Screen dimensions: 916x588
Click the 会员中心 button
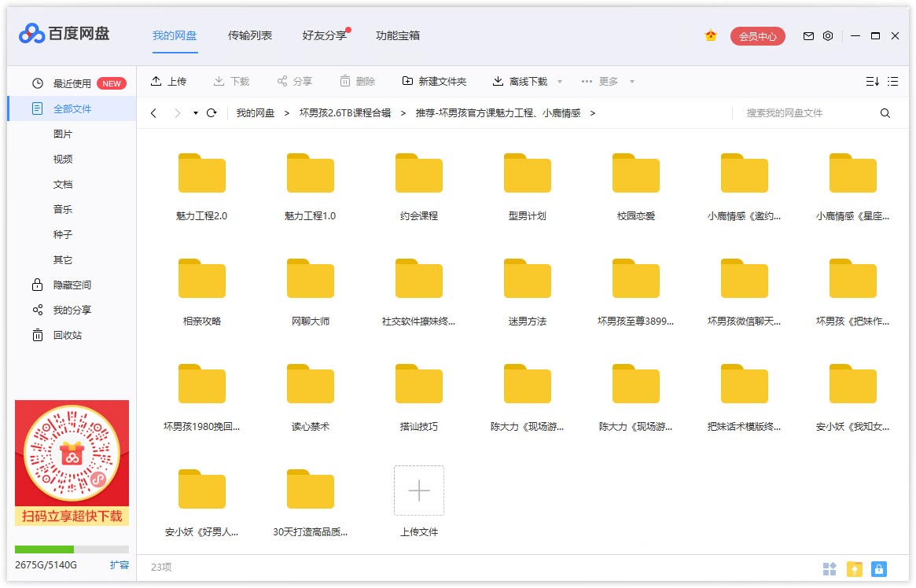pos(757,36)
